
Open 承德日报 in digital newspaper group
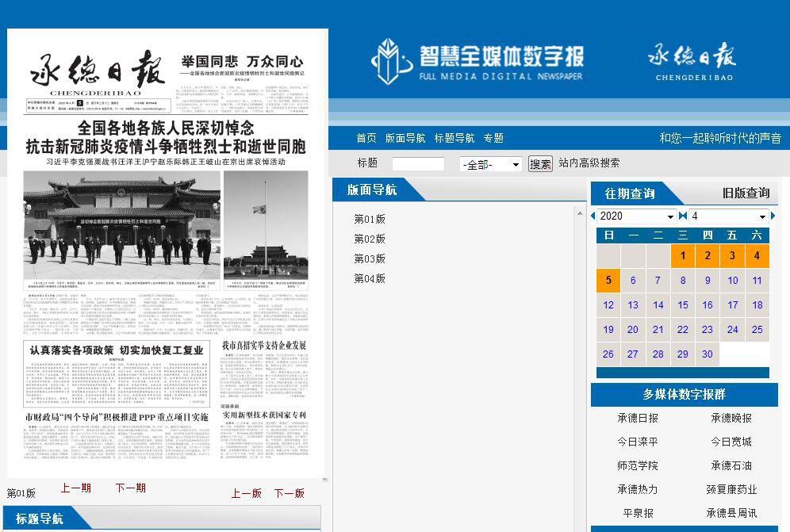pos(638,418)
